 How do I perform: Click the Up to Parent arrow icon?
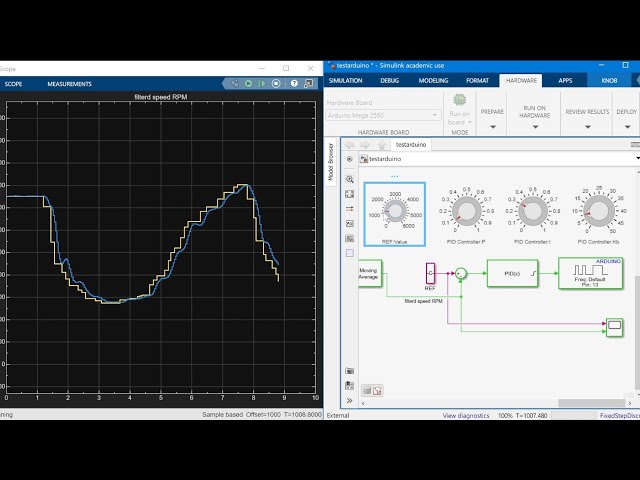tap(382, 144)
